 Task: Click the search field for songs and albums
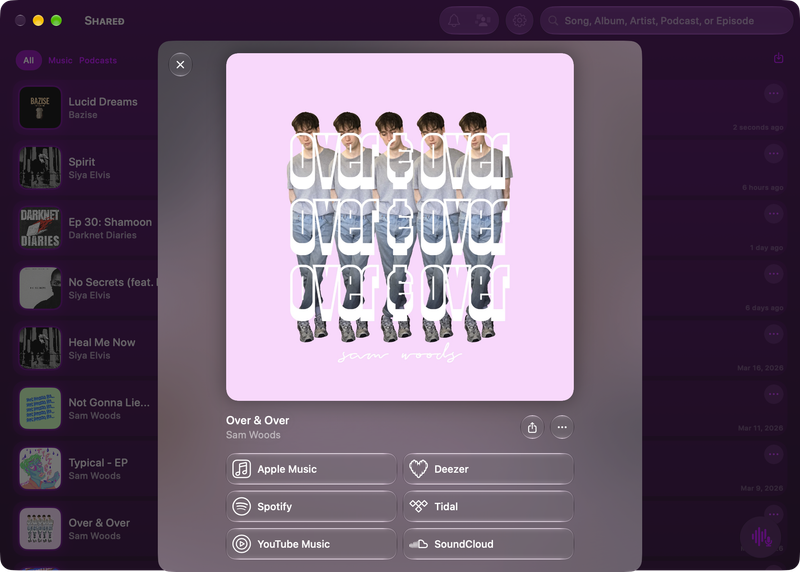[666, 21]
